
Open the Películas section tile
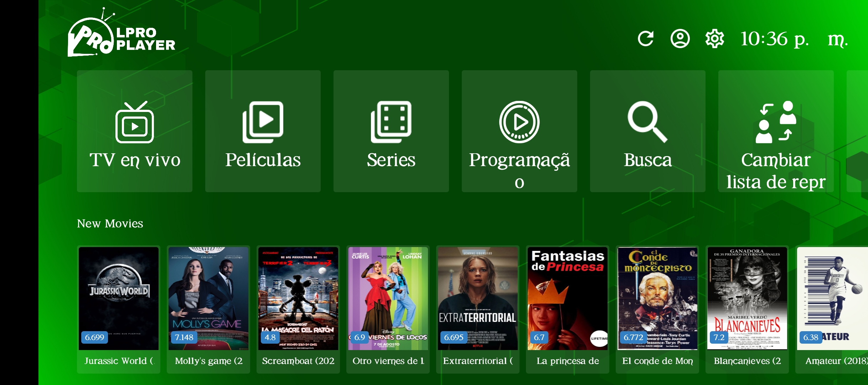coord(263,131)
